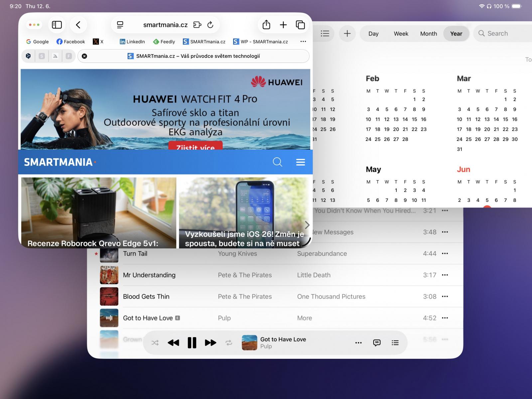
Task: Open the X bookmark
Action: click(98, 42)
